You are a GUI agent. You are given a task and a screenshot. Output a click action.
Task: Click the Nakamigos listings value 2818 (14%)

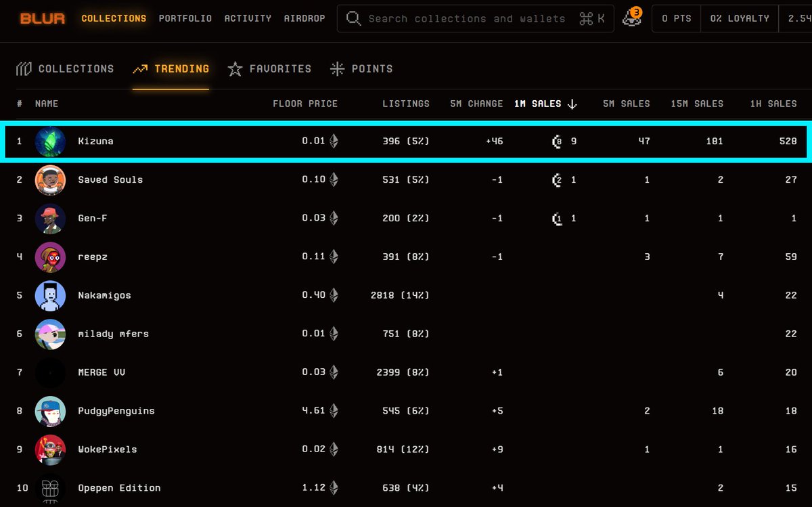400,296
